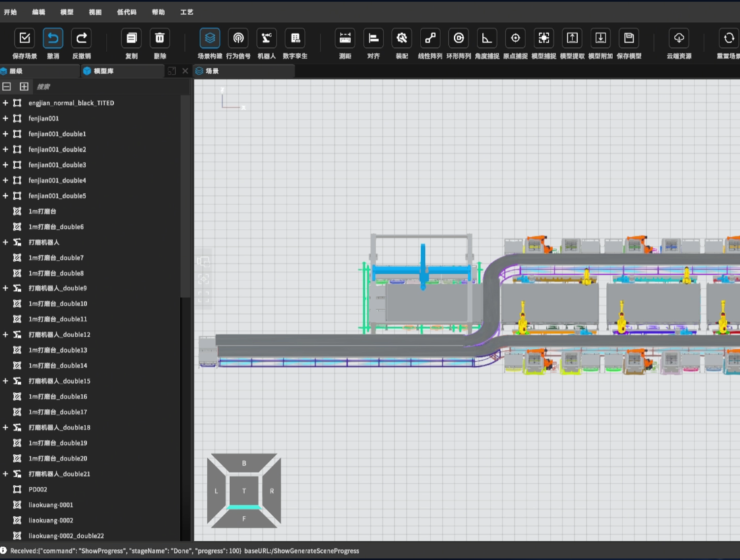Click the reset scene icon at toolbar end

pyautogui.click(x=729, y=38)
